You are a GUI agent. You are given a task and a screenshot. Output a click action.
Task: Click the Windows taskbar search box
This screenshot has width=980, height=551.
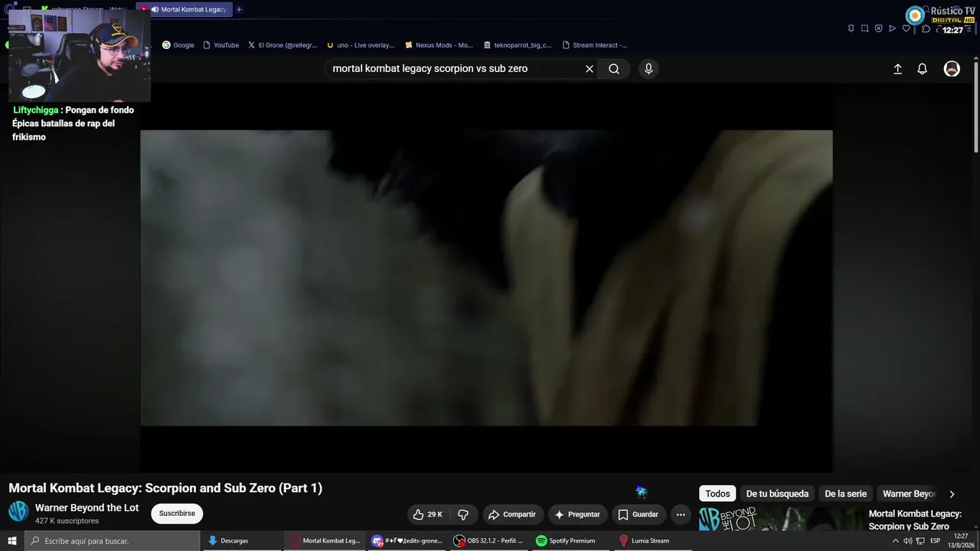coord(112,541)
